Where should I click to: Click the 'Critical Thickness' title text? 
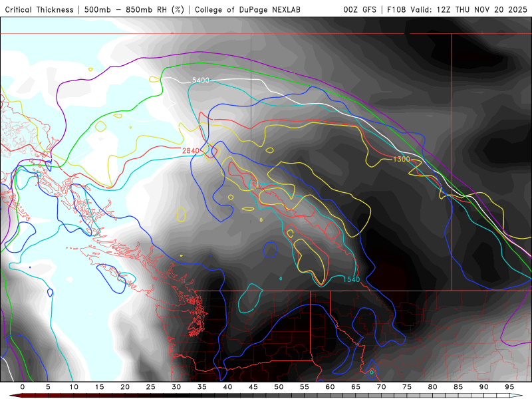coord(39,10)
